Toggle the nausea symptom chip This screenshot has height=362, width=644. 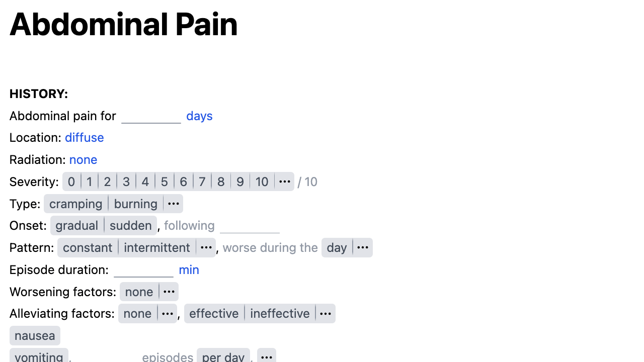click(35, 335)
